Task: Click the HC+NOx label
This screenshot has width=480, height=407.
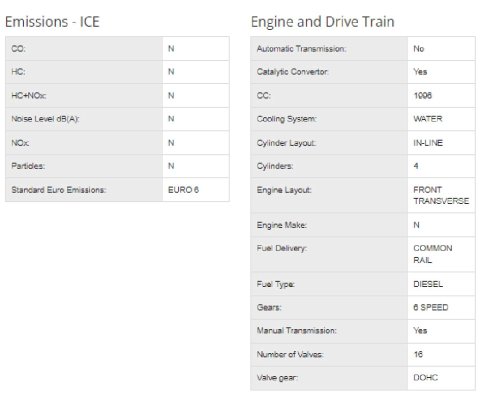Action: point(29,96)
